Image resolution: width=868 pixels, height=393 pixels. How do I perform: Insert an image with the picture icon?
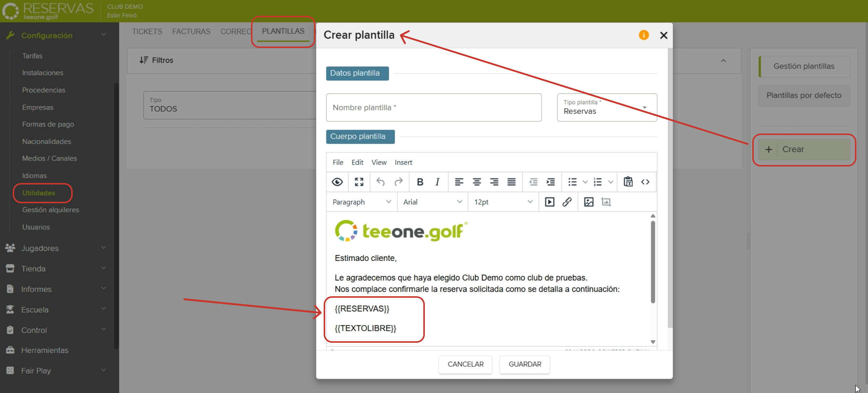tap(589, 202)
